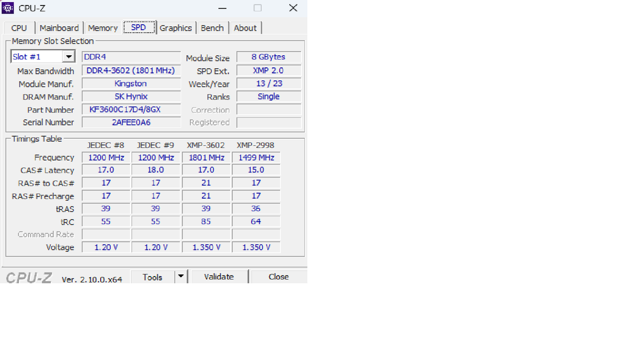Open the Mainboard tab
Screen dimensions: 644x362
click(59, 28)
